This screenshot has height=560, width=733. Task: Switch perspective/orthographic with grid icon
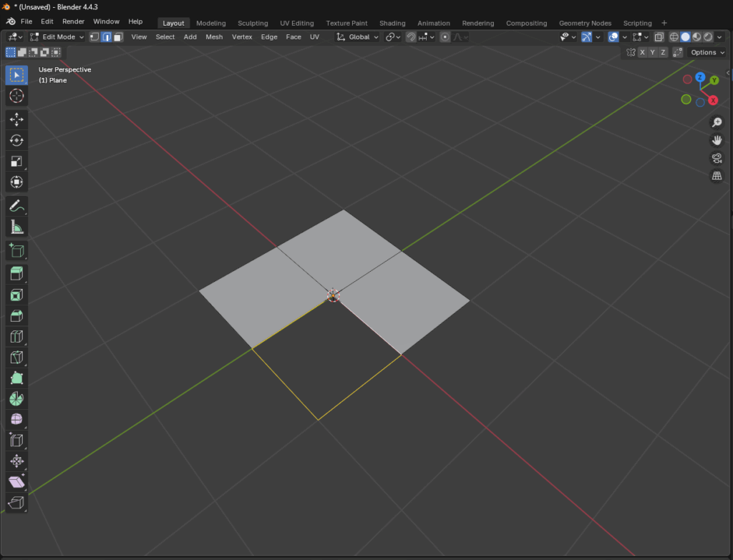point(717,176)
